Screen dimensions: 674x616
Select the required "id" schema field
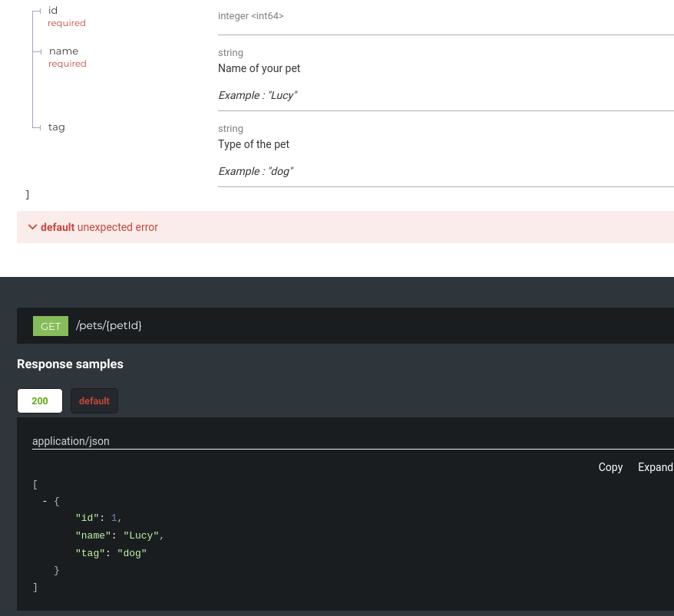click(53, 10)
